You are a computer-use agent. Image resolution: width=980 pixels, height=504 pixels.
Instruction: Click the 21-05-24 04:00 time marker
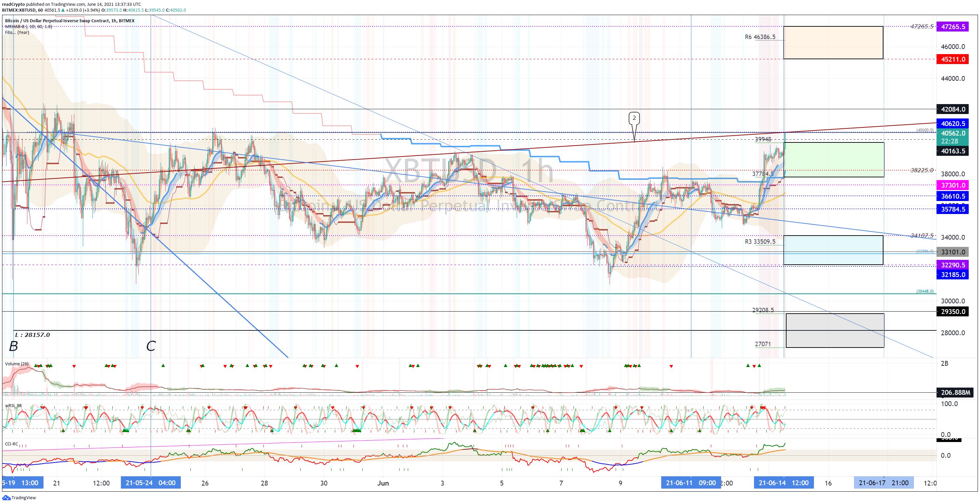(151, 483)
